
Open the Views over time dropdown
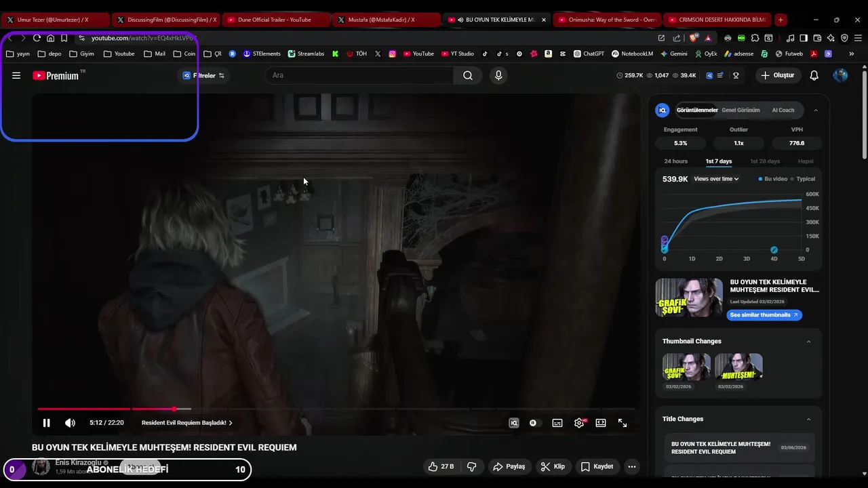pos(716,179)
